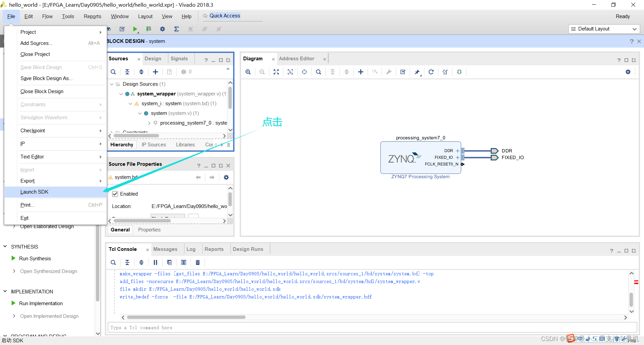Click Tcl Console horizontal scrollbar
This screenshot has width=644, height=345.
pos(186,317)
